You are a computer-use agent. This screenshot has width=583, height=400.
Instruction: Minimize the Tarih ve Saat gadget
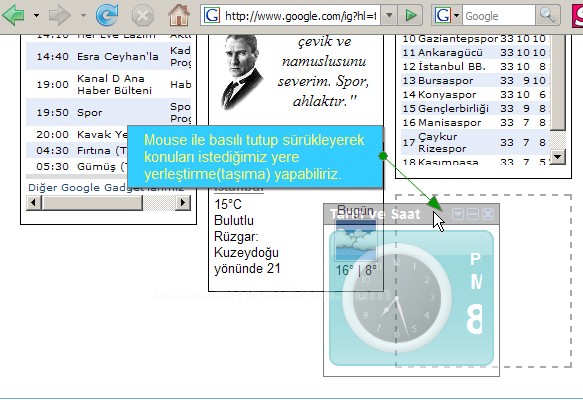click(473, 214)
